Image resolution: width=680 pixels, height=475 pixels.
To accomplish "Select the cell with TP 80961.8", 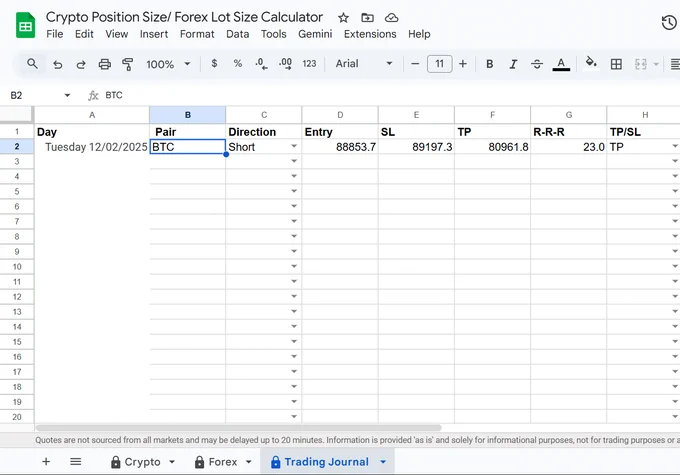I will click(492, 147).
